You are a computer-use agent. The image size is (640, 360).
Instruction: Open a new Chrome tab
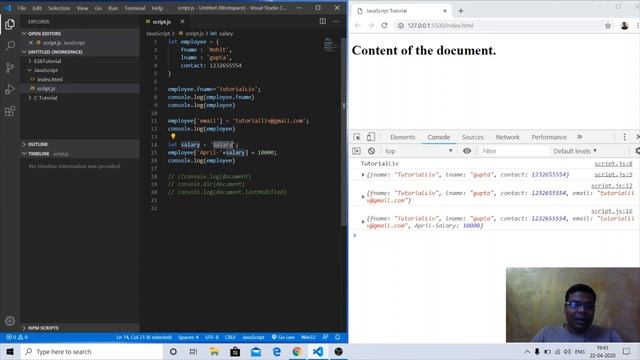(460, 11)
